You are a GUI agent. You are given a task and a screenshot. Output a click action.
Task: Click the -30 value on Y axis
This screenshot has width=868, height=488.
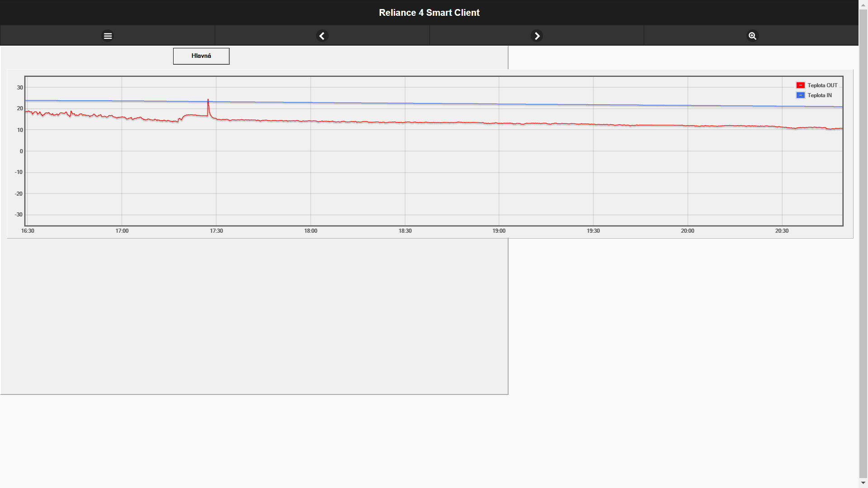[x=19, y=215]
